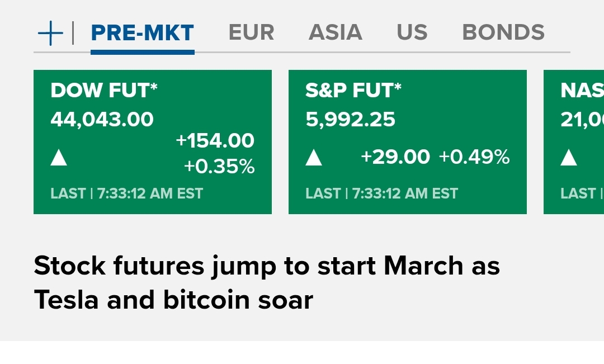Click the +0.49% S&P percent change
This screenshot has height=364, width=604.
click(474, 157)
